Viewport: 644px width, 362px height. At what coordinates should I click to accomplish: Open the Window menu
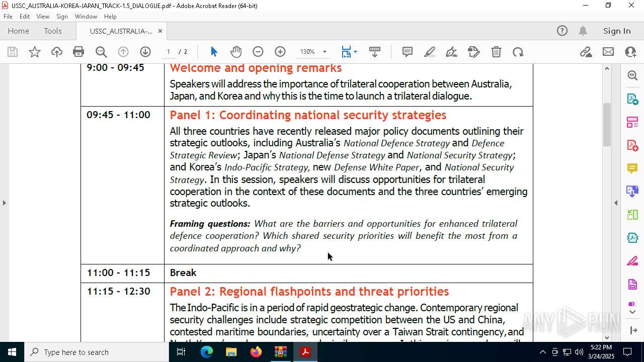click(x=86, y=17)
